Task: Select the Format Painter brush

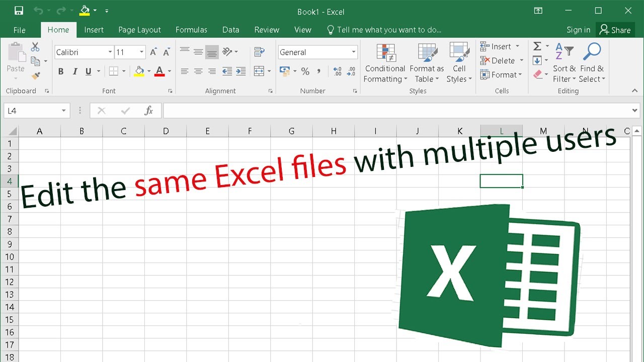Action: pyautogui.click(x=35, y=76)
